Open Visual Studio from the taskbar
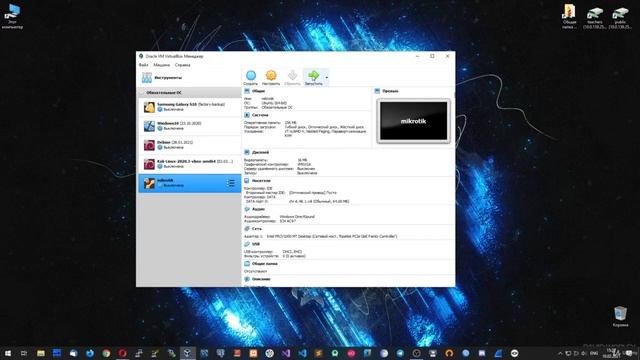 pyautogui.click(x=286, y=353)
